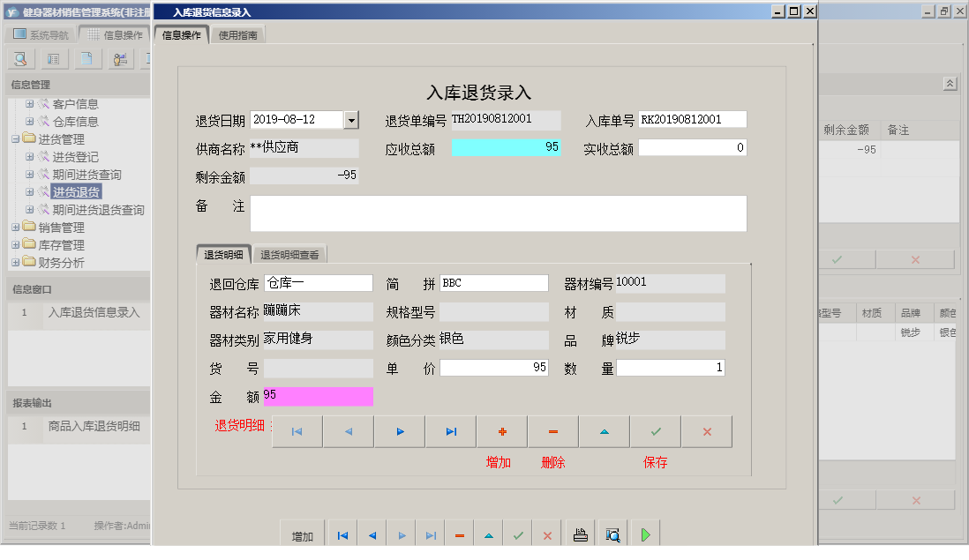Click the green check 保存 icon to save detail
This screenshot has width=969, height=560.
click(x=655, y=431)
